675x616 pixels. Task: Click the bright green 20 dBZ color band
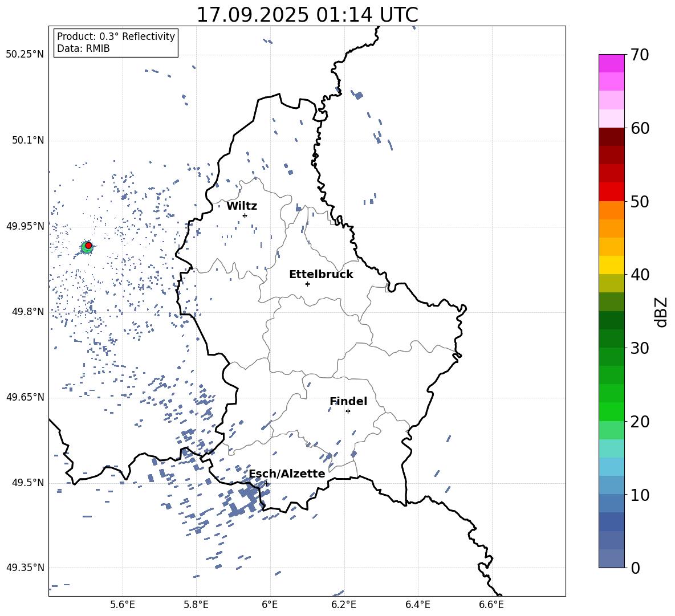pos(611,411)
